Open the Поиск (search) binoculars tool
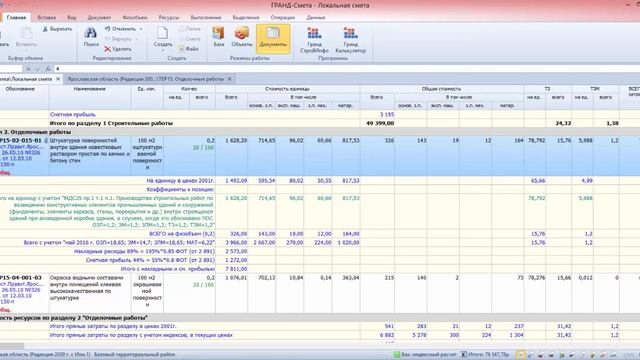 tap(91, 37)
